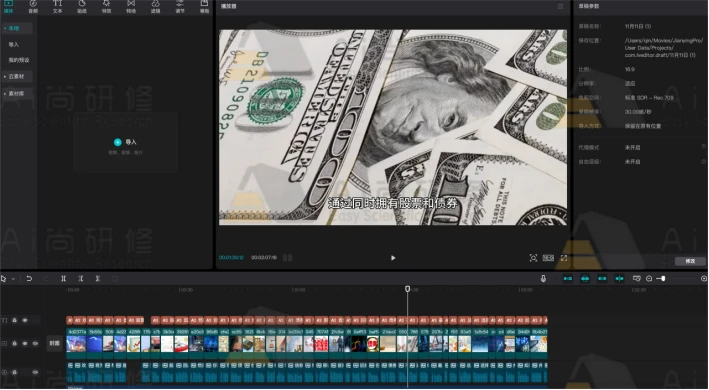Click the 封面 cover button on timeline
The image size is (709, 390).
(x=55, y=343)
